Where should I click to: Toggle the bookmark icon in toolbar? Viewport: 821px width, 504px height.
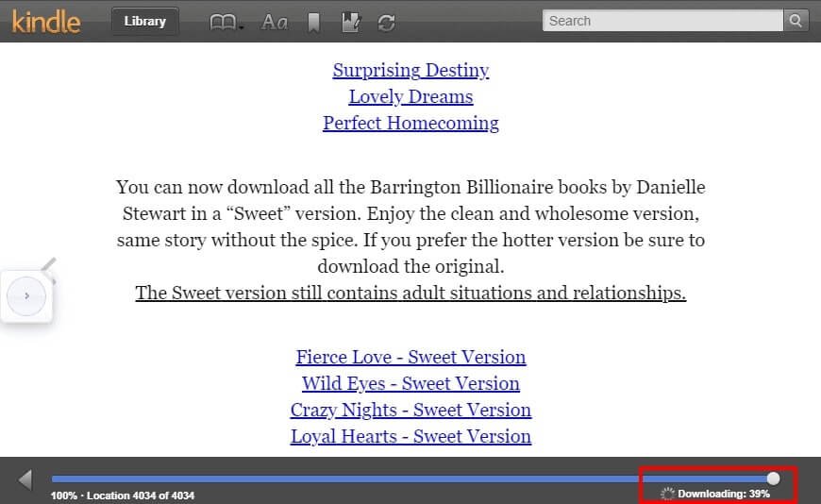point(313,23)
